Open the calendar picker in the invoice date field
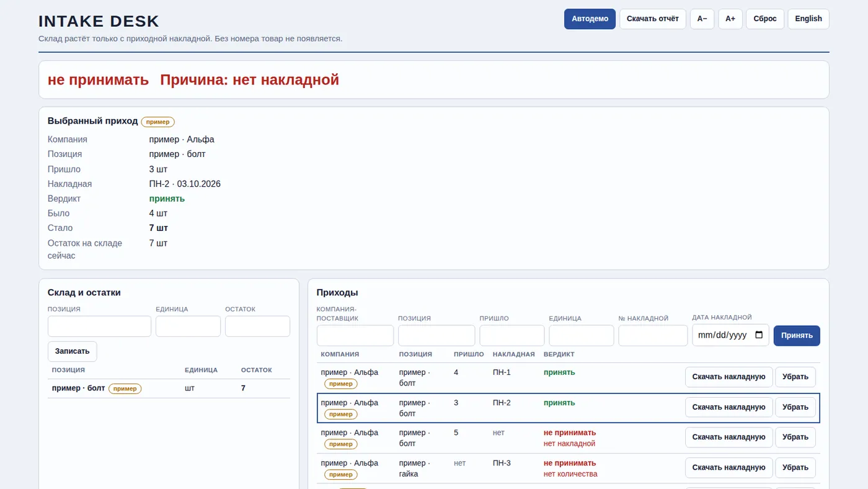This screenshot has width=868, height=489. pyautogui.click(x=759, y=335)
